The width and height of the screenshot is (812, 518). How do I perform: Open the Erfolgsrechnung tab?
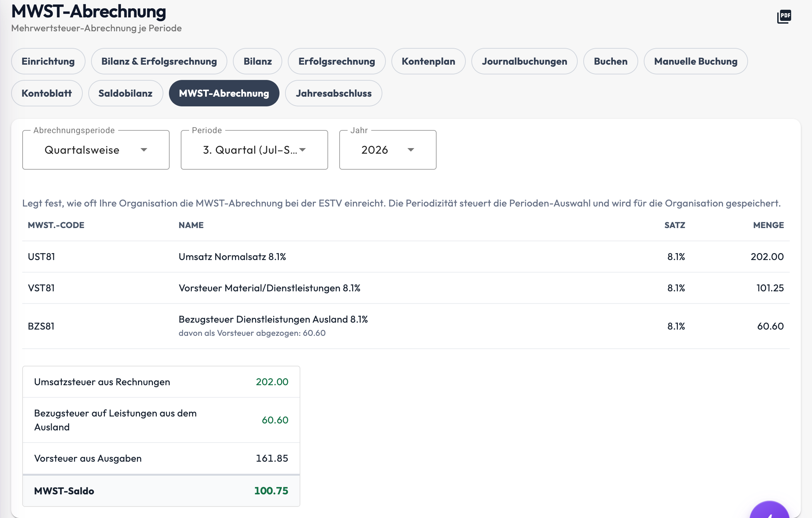pyautogui.click(x=336, y=61)
